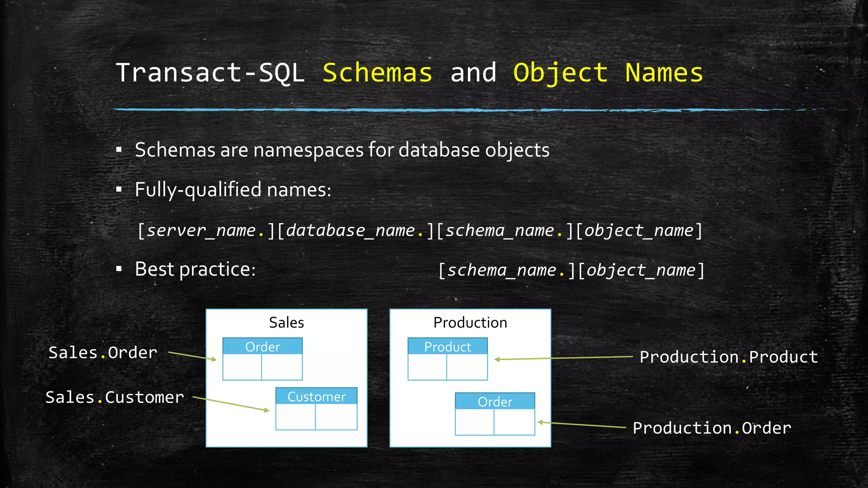Click the slide title 'Transact-SQL Schemas and Object Names'

pos(409,72)
